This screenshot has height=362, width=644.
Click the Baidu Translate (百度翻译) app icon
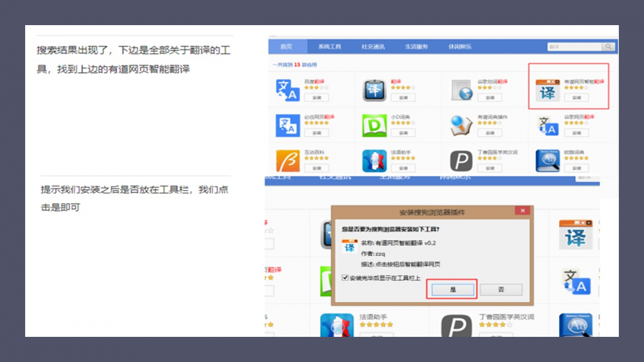[288, 90]
